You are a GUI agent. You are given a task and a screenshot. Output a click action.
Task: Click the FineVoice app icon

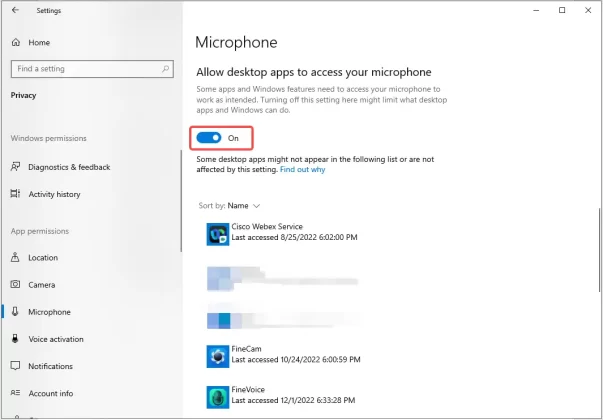coord(218,397)
